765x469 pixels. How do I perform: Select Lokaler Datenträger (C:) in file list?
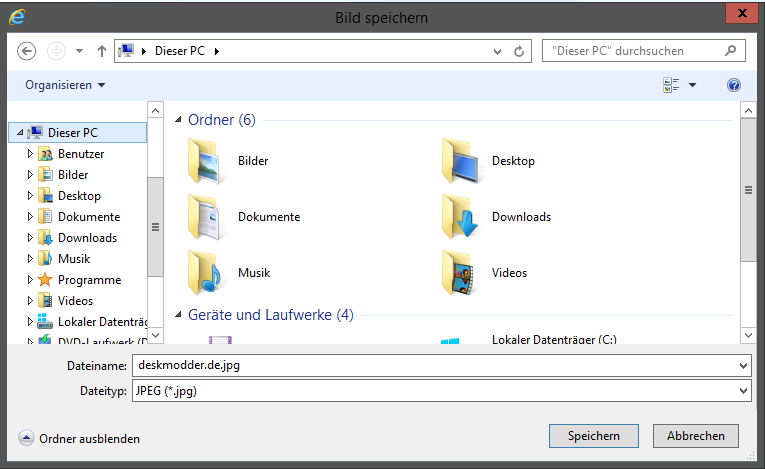coord(554,339)
